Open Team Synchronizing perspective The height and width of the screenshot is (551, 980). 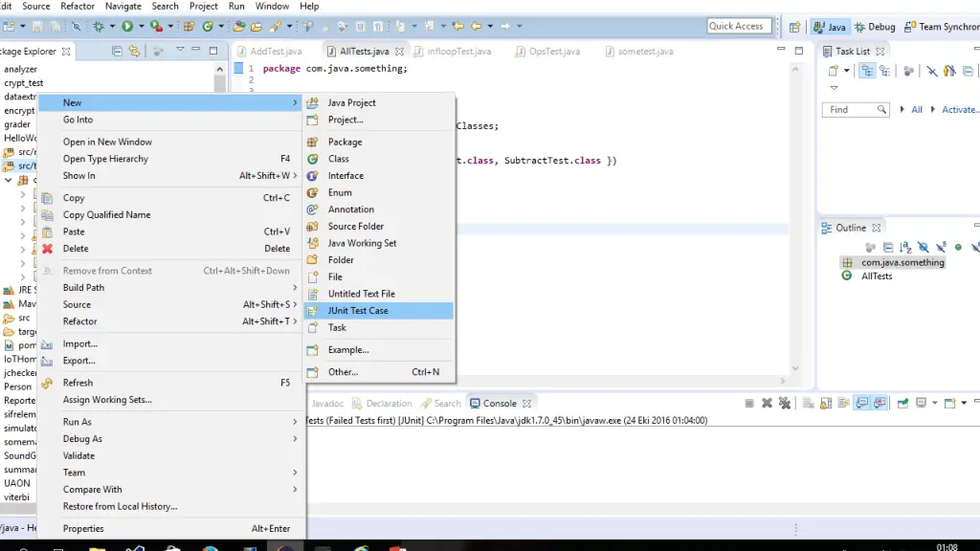[x=942, y=27]
